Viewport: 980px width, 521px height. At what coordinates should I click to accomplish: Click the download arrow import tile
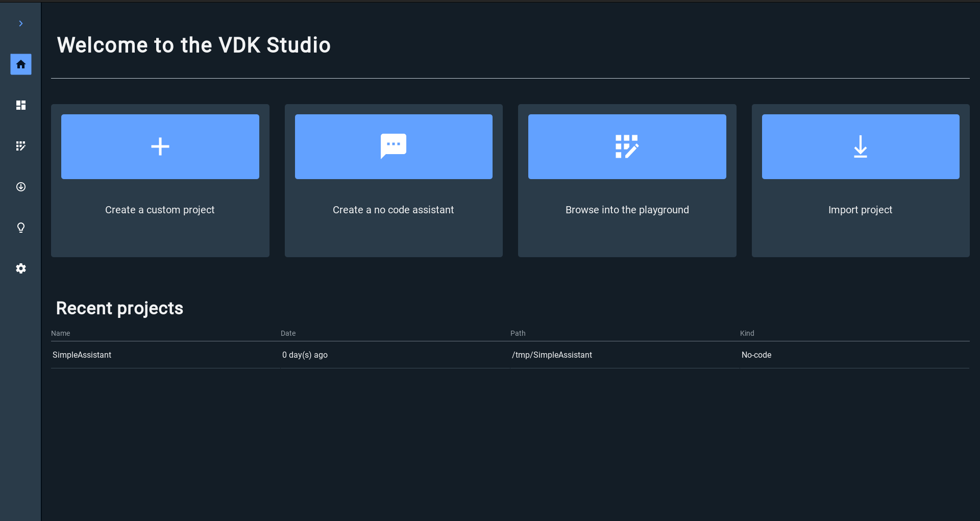coord(861,146)
